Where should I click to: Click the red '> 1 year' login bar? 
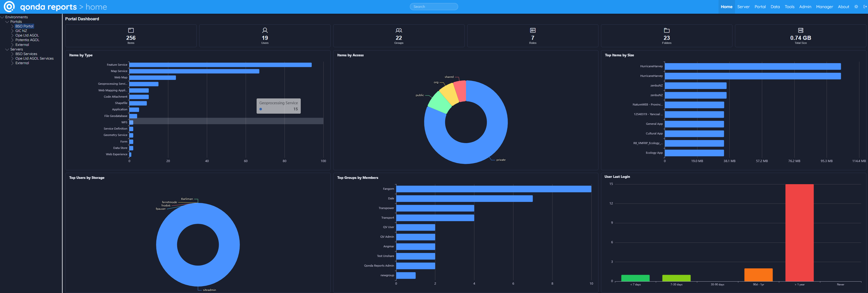(x=799, y=232)
